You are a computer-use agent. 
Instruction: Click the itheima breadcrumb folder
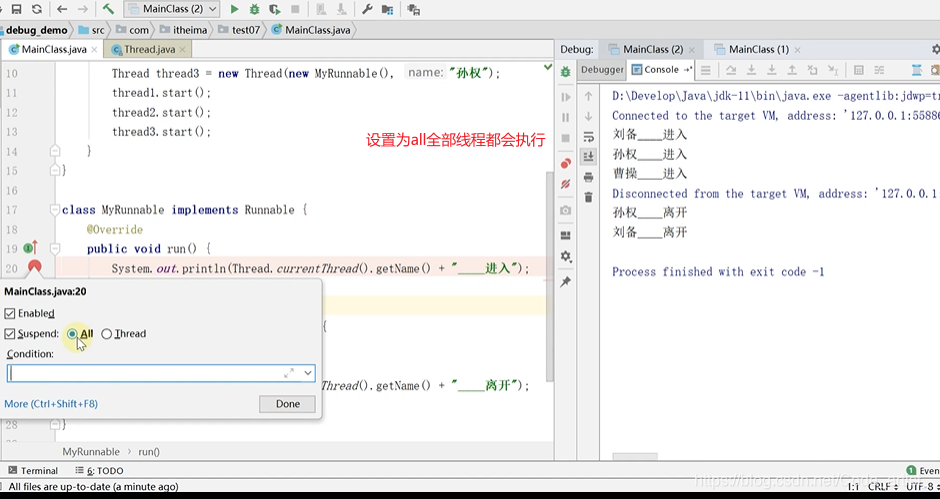pos(183,30)
